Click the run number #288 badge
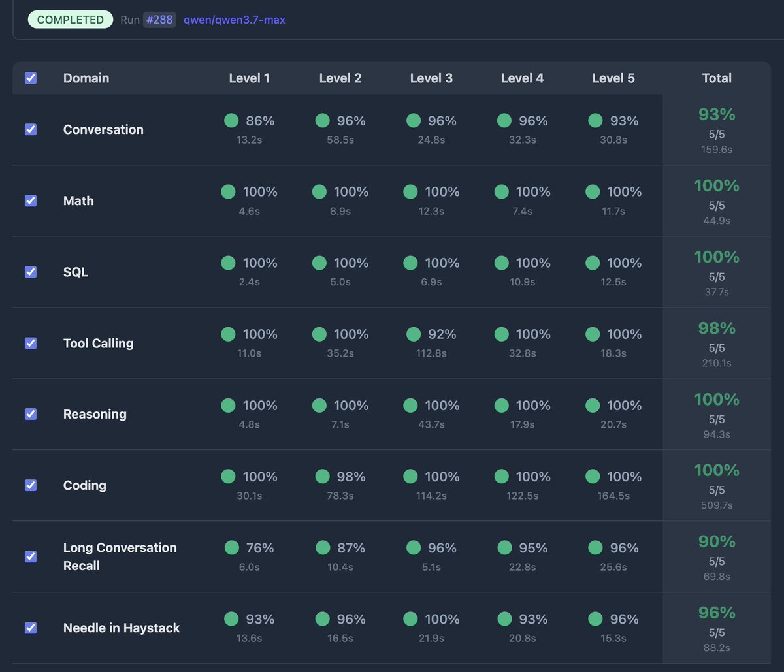 tap(159, 20)
